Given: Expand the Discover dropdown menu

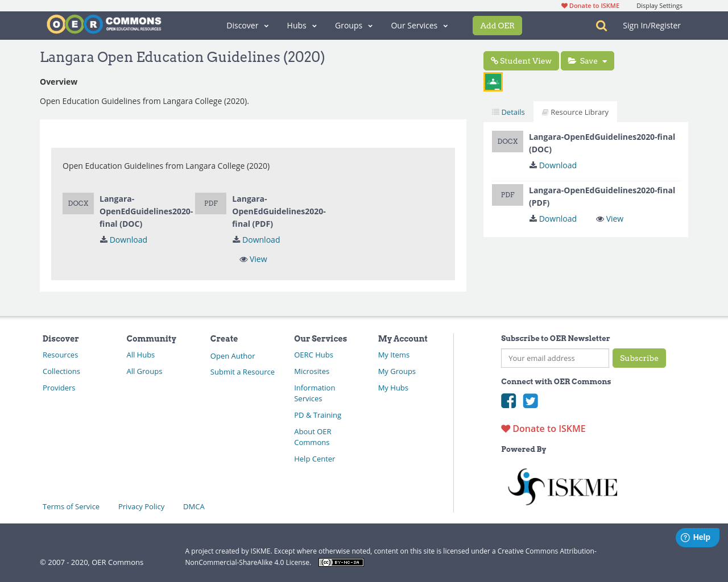Looking at the screenshot, I should point(247,26).
